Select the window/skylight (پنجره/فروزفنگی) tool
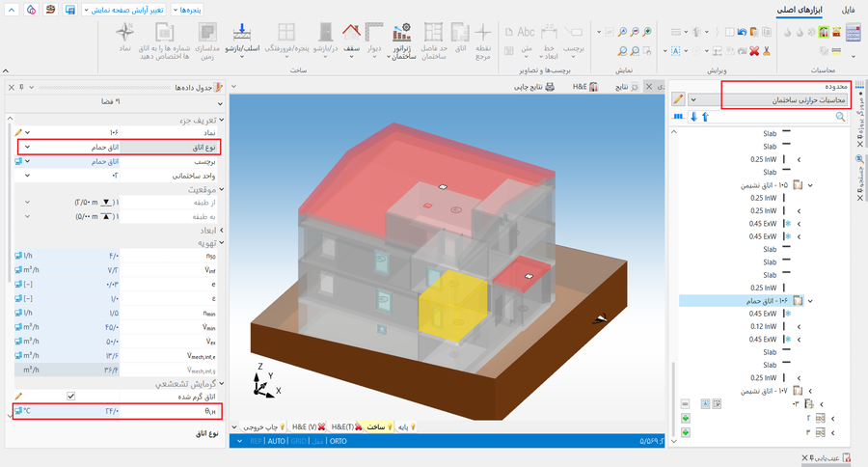 [x=286, y=39]
